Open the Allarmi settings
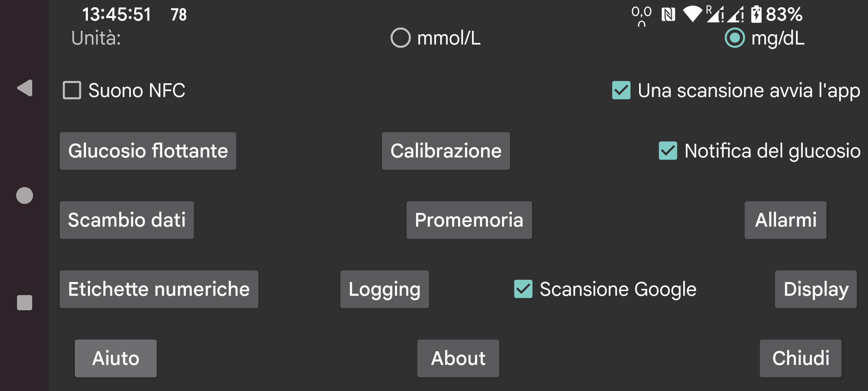 (786, 220)
